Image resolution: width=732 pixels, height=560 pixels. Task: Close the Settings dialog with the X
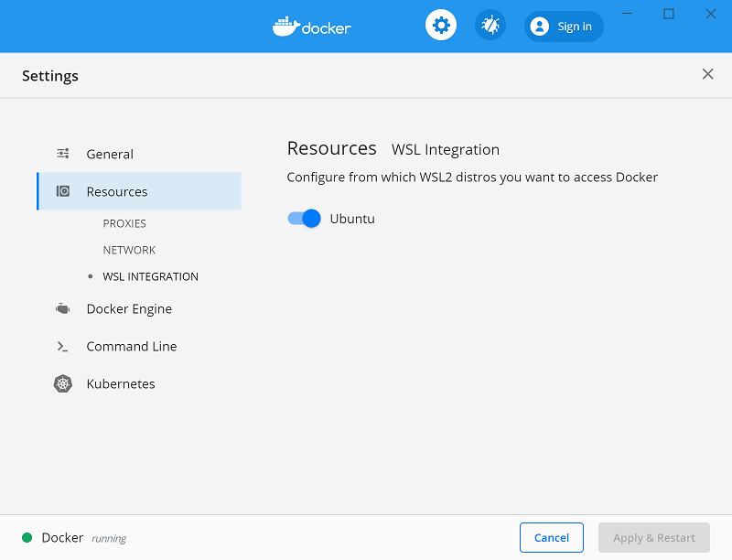click(707, 74)
